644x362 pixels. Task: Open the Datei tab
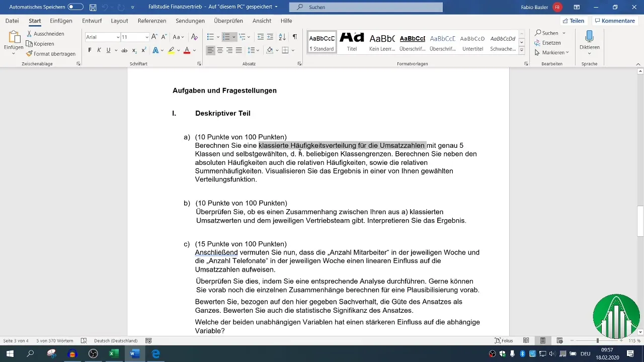(12, 21)
